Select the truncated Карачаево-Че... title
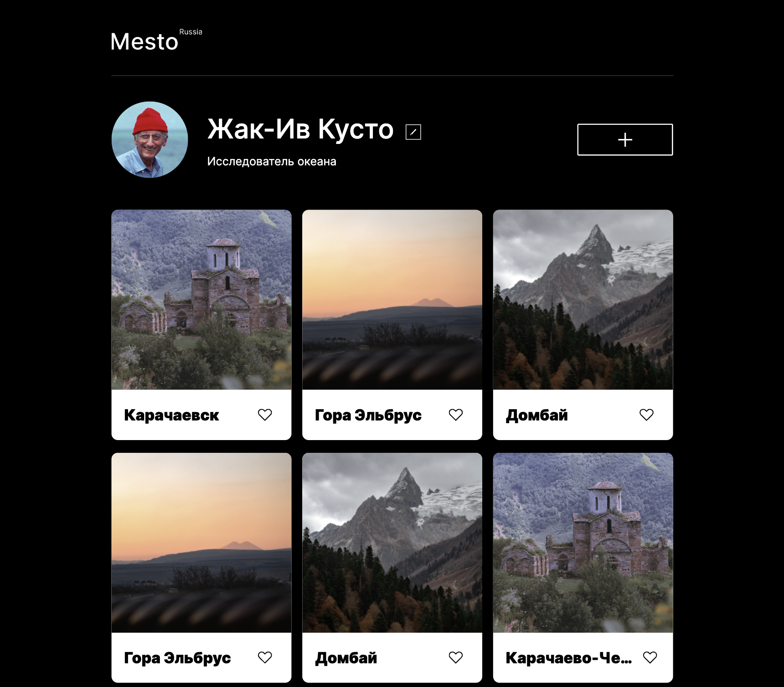 tap(568, 658)
